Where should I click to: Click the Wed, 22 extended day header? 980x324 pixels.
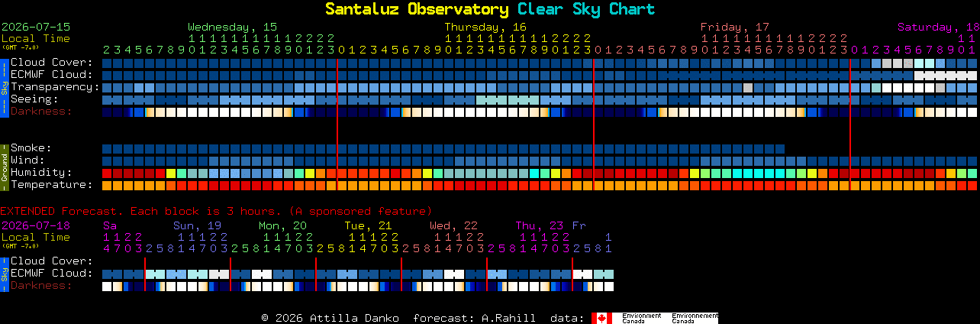click(x=453, y=225)
